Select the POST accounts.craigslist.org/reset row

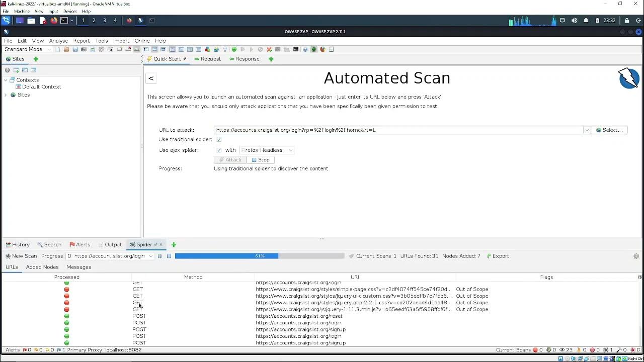pyautogui.click(x=321, y=316)
